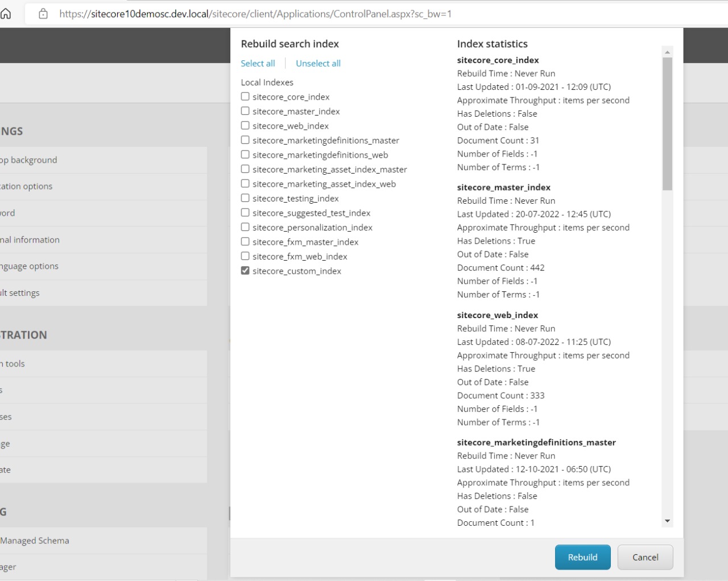Viewport: 728px width, 581px height.
Task: Check sitecore_fxm_web_index checkbox
Action: point(245,256)
